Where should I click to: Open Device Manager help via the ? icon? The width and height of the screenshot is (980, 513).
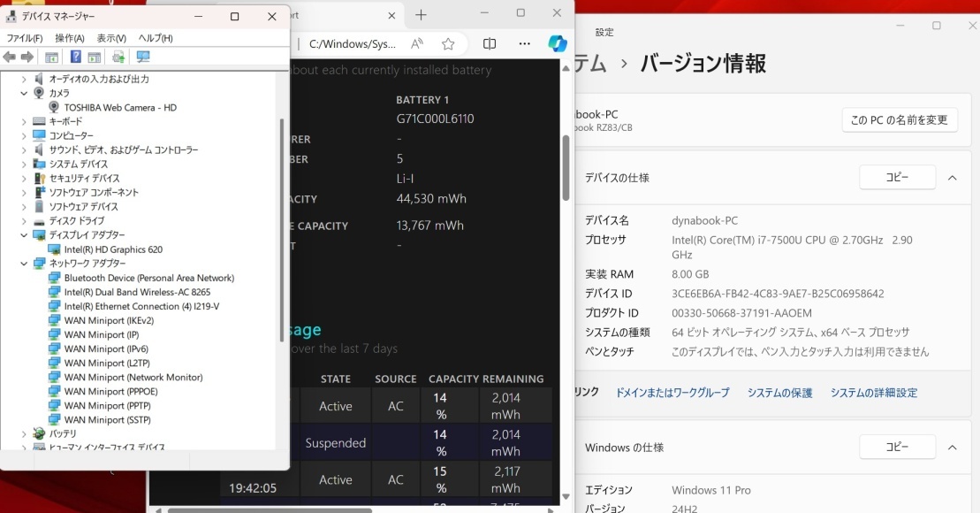click(x=75, y=56)
